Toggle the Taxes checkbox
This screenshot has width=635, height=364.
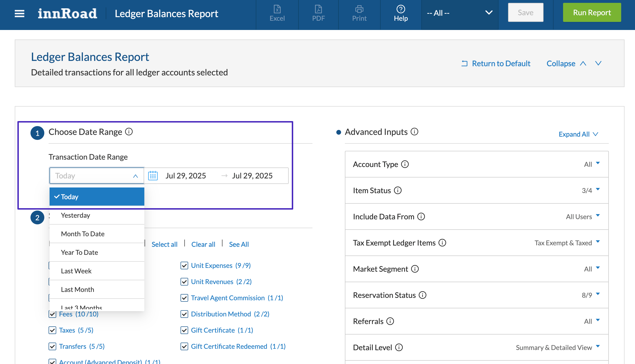[x=52, y=330]
